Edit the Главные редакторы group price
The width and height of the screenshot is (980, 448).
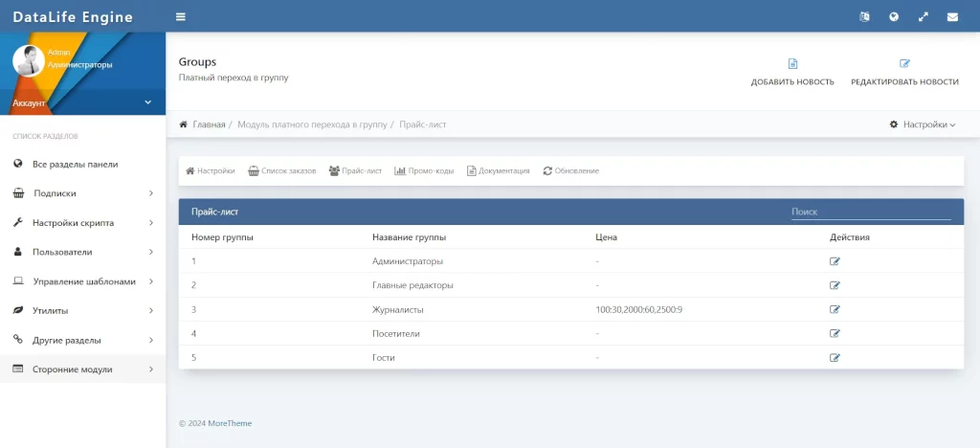(835, 285)
